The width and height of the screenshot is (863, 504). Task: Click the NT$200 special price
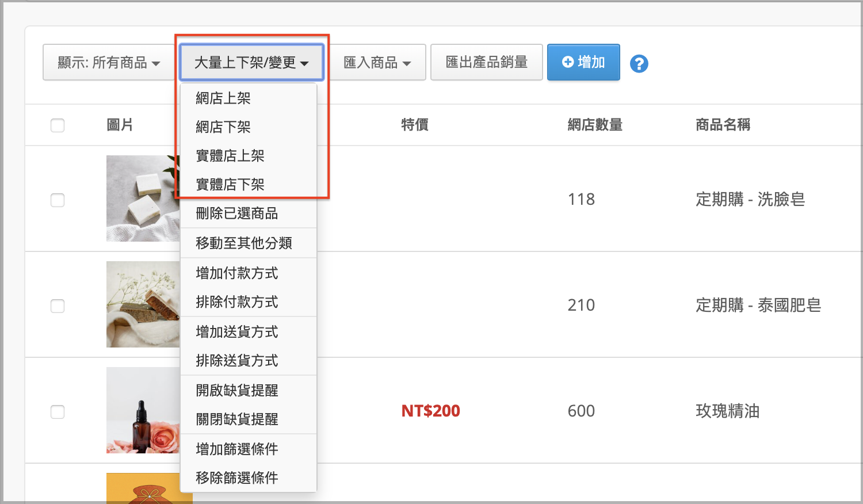click(431, 411)
